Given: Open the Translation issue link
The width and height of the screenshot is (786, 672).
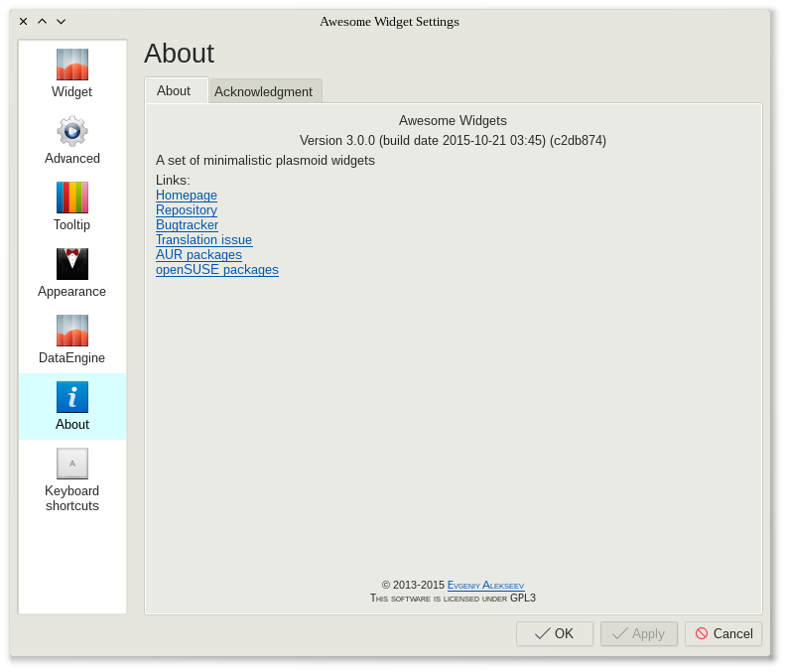Looking at the screenshot, I should (x=203, y=240).
